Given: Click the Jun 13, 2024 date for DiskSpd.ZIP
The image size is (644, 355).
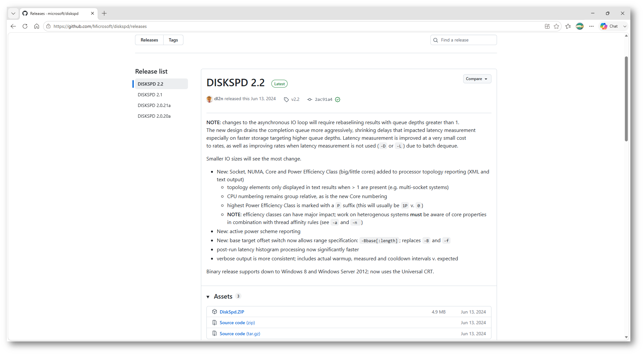Looking at the screenshot, I should (473, 312).
